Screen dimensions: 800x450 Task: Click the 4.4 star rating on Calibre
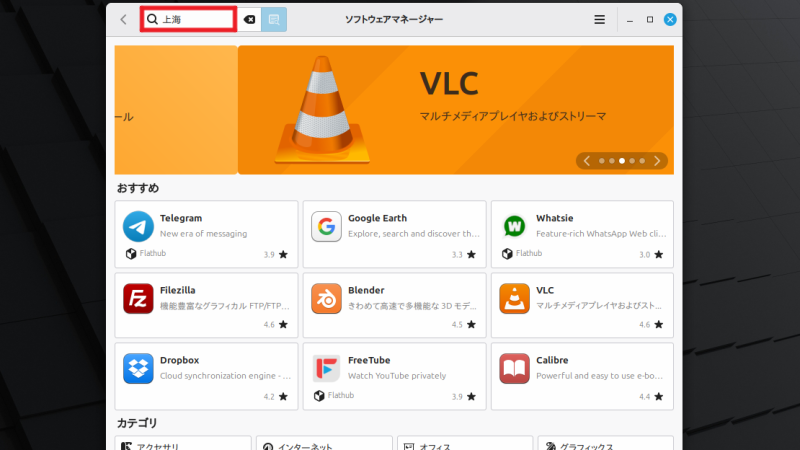652,396
